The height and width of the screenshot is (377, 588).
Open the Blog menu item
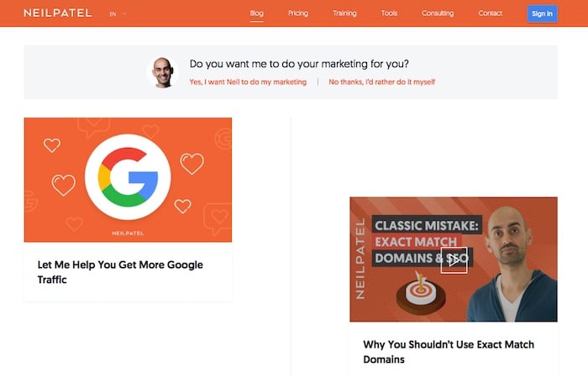pos(256,13)
